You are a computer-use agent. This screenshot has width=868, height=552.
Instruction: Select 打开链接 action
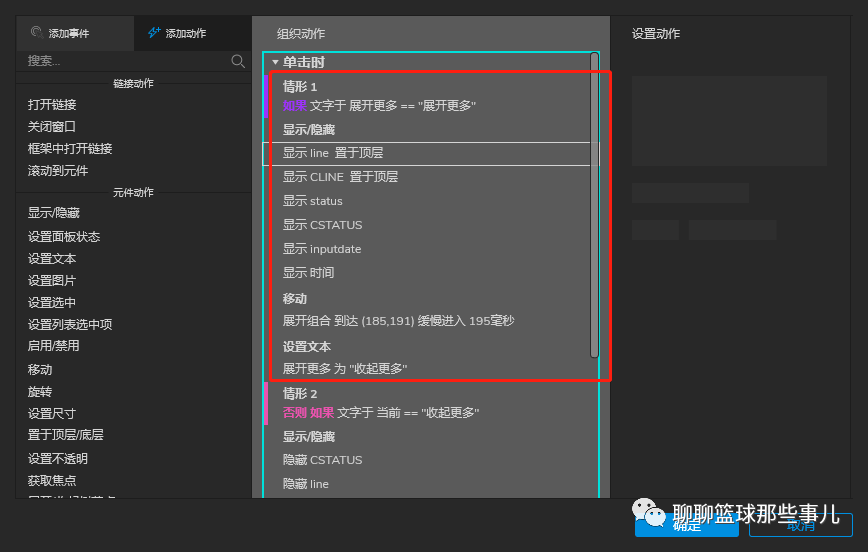(52, 105)
